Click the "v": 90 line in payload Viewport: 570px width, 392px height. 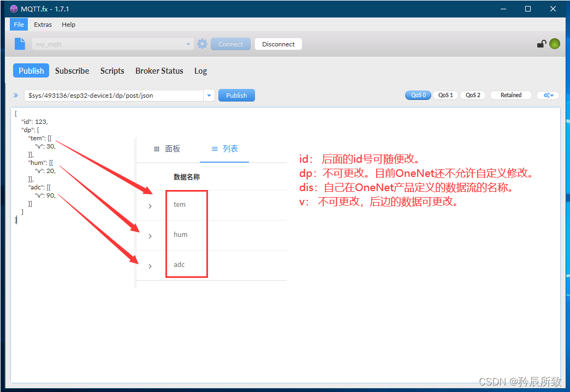[45, 195]
